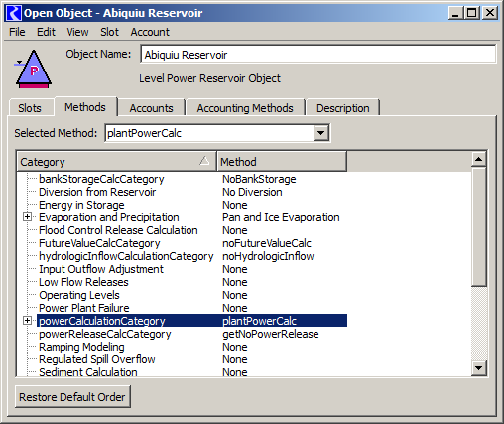
Task: Click the scrollbar down arrow button
Action: click(x=478, y=367)
